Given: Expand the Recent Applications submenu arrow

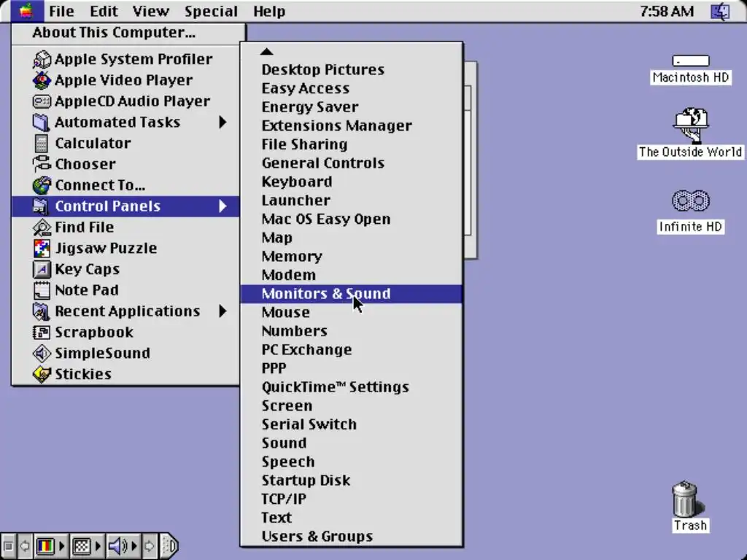Looking at the screenshot, I should point(222,311).
